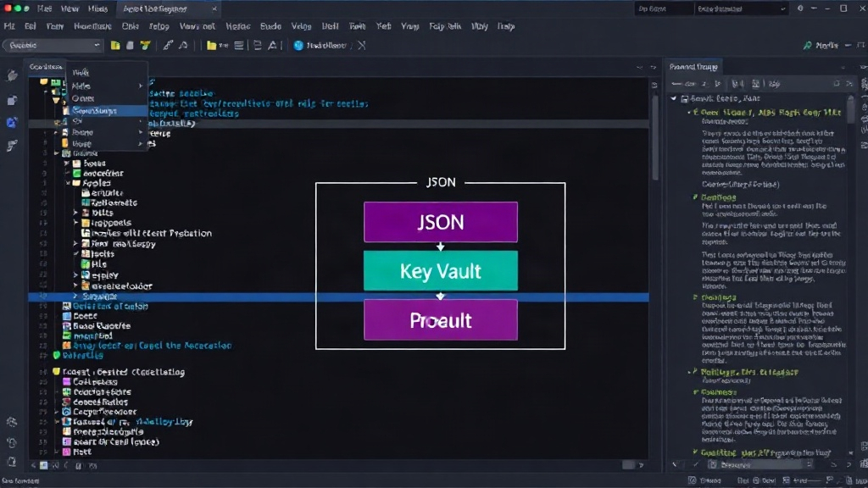Click the info circle icon in the title bar
Viewport: 868px width, 488px height.
pos(800,8)
